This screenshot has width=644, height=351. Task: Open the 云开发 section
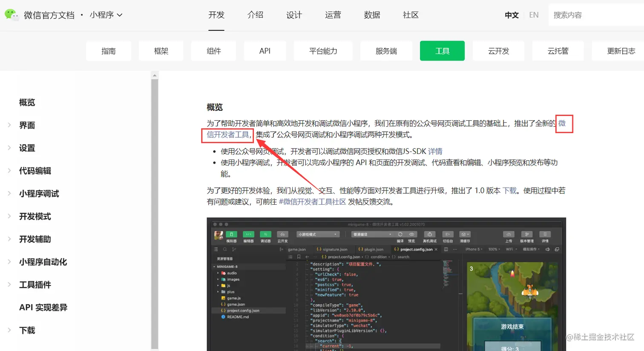tap(499, 51)
